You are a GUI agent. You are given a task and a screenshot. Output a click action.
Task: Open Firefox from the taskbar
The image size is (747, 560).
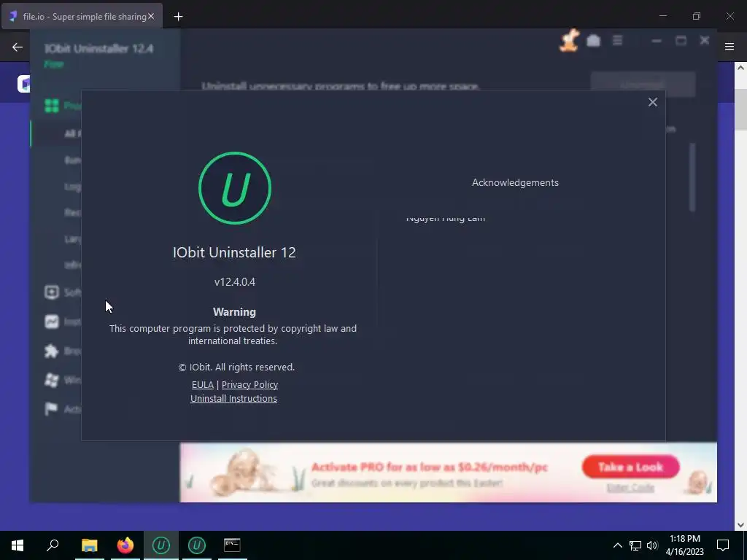pyautogui.click(x=125, y=545)
